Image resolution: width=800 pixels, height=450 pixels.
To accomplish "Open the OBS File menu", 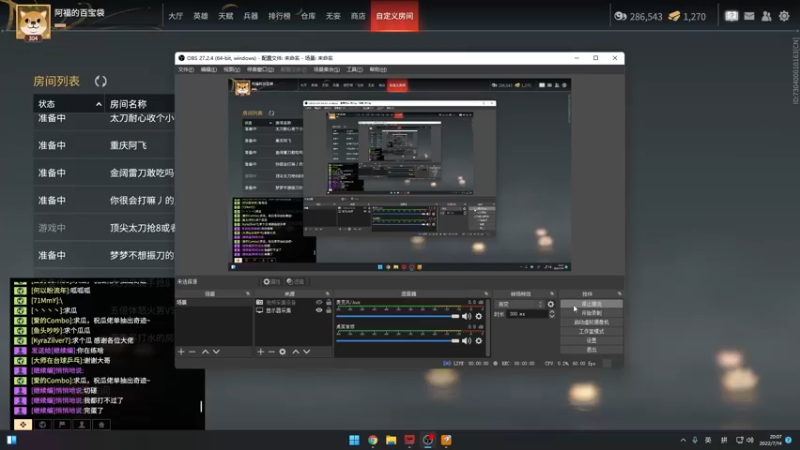I will (x=186, y=69).
